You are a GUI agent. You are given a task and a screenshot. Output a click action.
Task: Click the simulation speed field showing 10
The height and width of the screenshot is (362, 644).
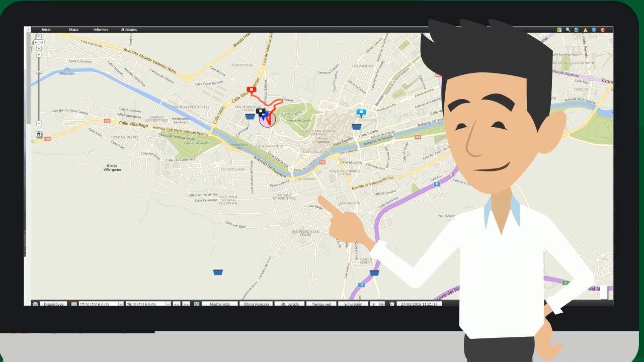click(374, 304)
